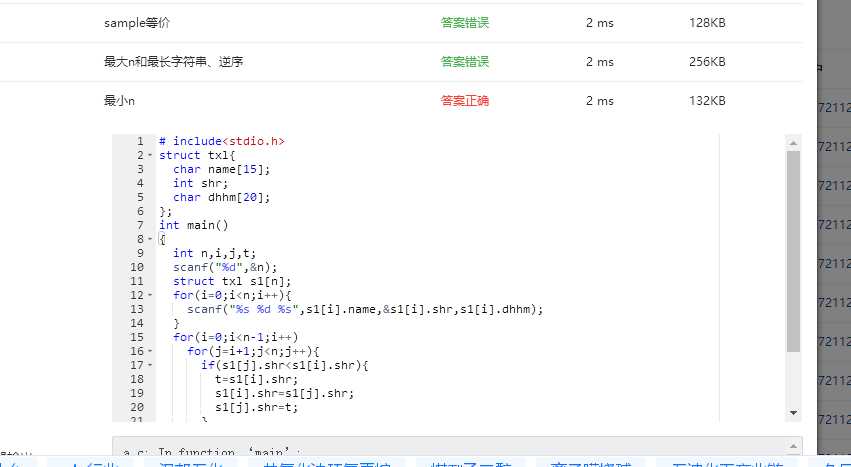Click the '2 ms' time in the sample等价 row
The height and width of the screenshot is (467, 851).
(x=600, y=23)
